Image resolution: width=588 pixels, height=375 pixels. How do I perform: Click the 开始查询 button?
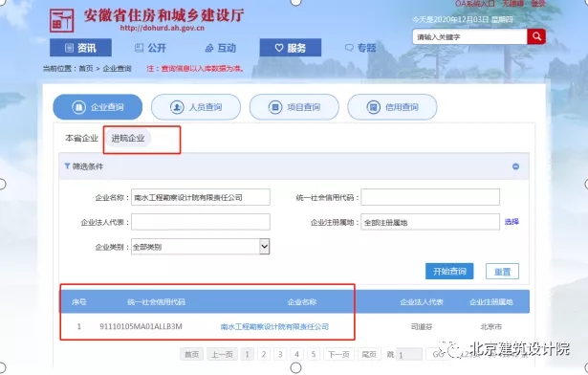click(x=449, y=271)
